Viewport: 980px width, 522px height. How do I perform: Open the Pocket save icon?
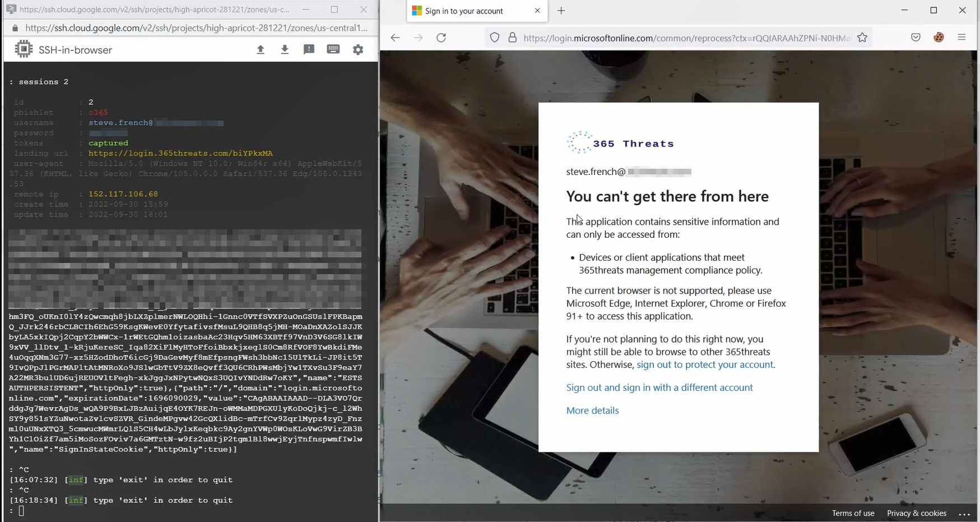(916, 38)
